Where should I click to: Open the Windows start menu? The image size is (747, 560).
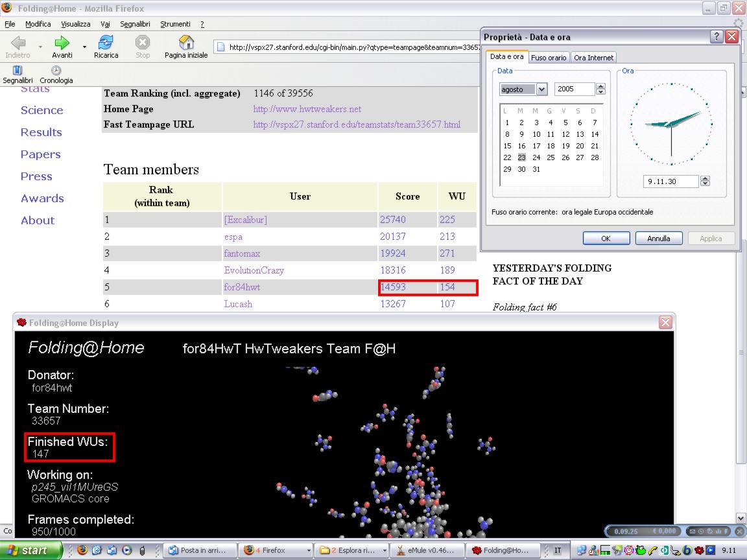(31, 550)
